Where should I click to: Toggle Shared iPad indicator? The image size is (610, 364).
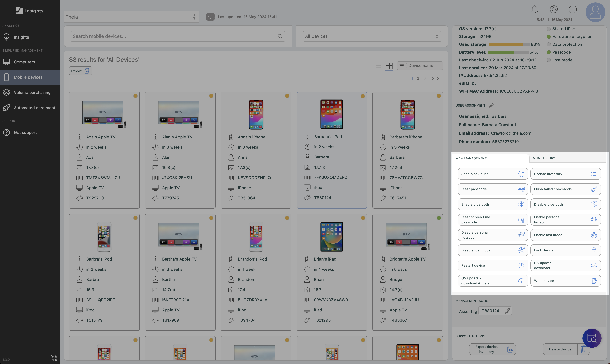click(548, 29)
